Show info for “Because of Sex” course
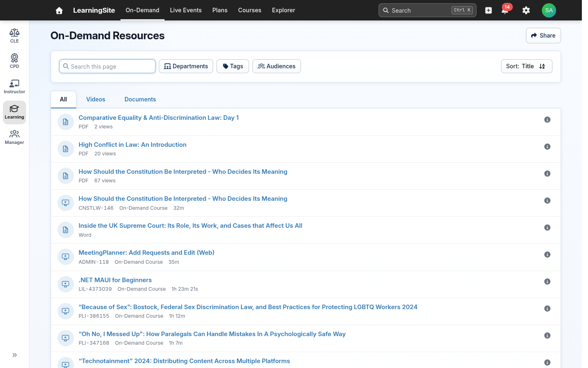588x368 pixels. (x=547, y=309)
